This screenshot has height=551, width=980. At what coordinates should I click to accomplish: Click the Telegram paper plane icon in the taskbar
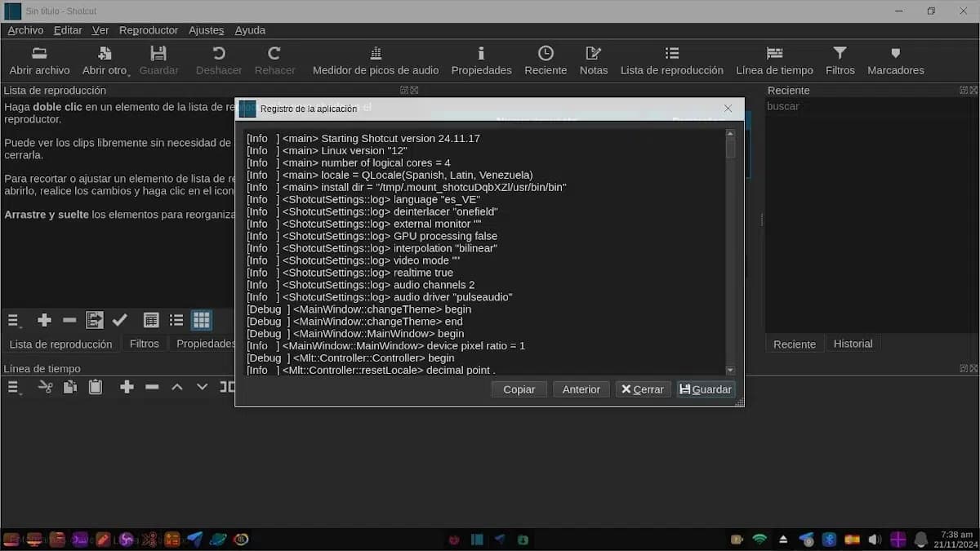pos(194,539)
